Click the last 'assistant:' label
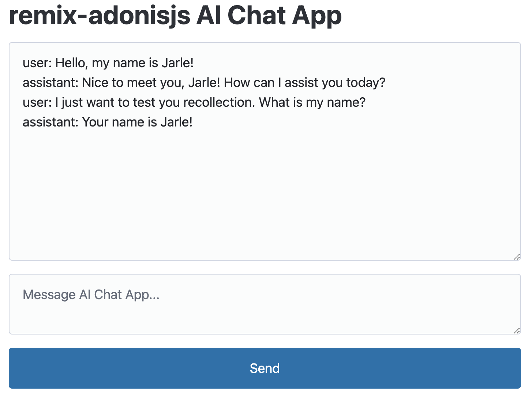The height and width of the screenshot is (408, 532). pos(50,122)
